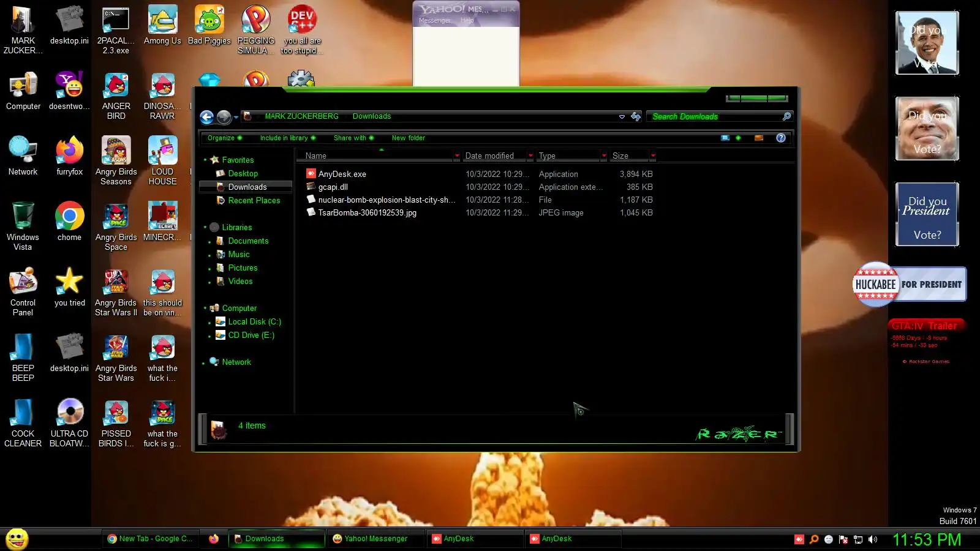This screenshot has width=980, height=551.
Task: Click MARK ZUCKERBERG in the address path
Action: [x=301, y=116]
